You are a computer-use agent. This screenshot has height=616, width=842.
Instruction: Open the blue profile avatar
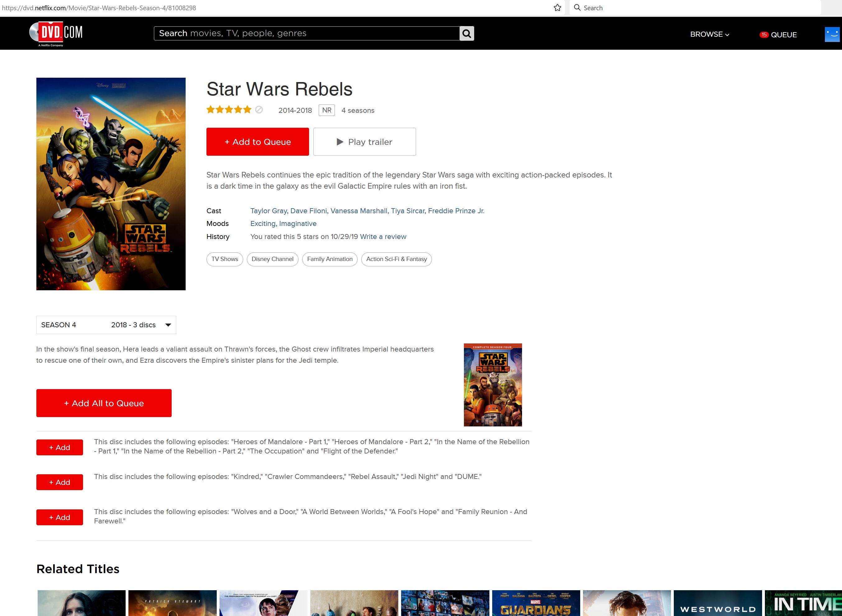click(x=832, y=34)
